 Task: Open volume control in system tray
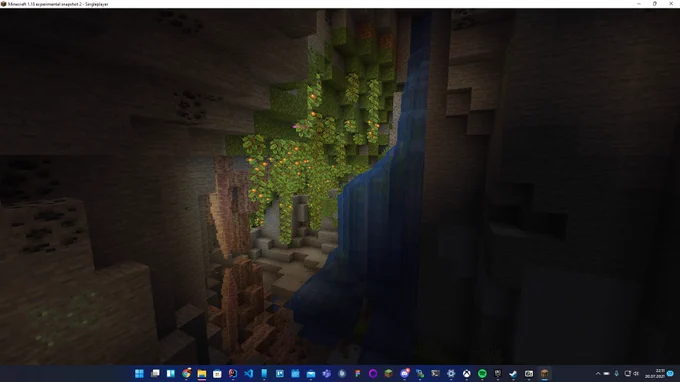[x=636, y=373]
